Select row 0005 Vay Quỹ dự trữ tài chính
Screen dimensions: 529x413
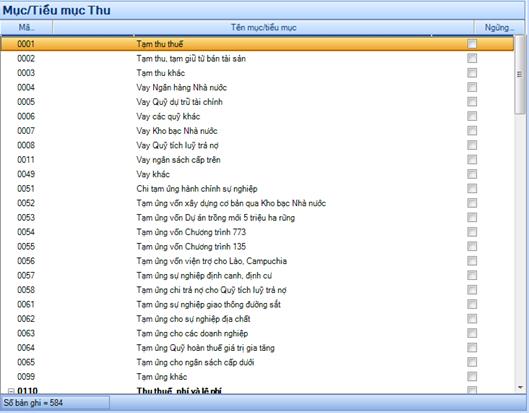pos(257,102)
